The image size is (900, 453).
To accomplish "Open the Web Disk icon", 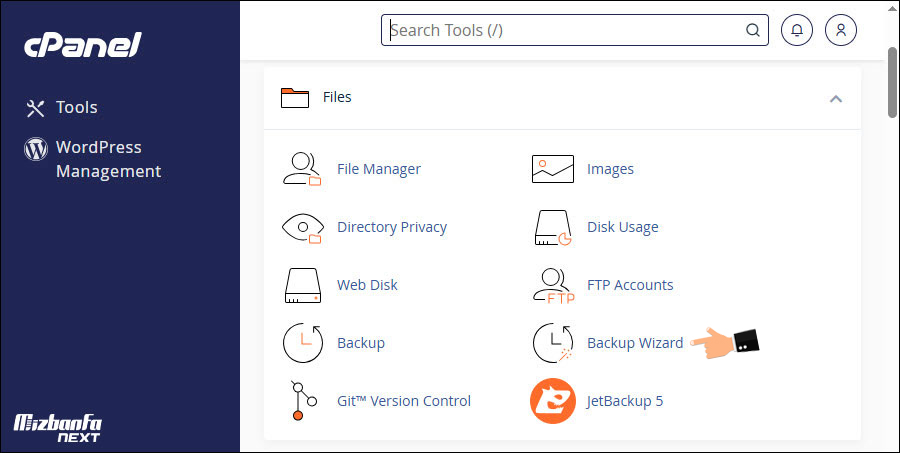I will coord(302,285).
